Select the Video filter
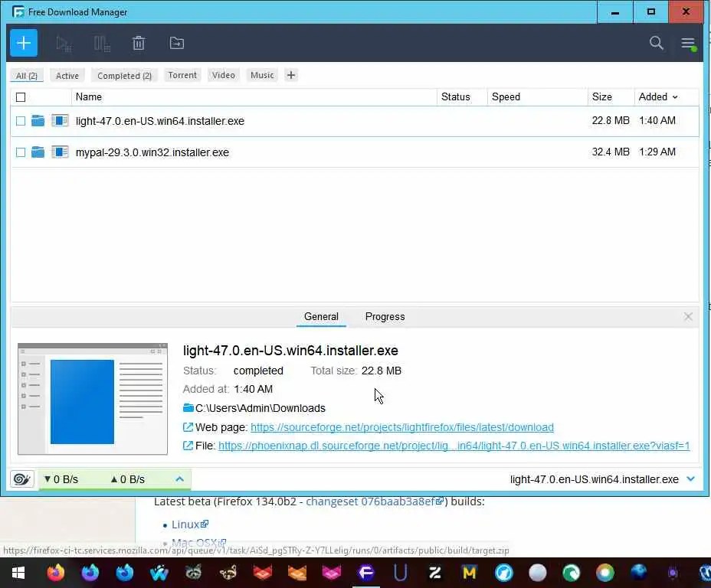Viewport: 711px width, 588px height. 224,75
